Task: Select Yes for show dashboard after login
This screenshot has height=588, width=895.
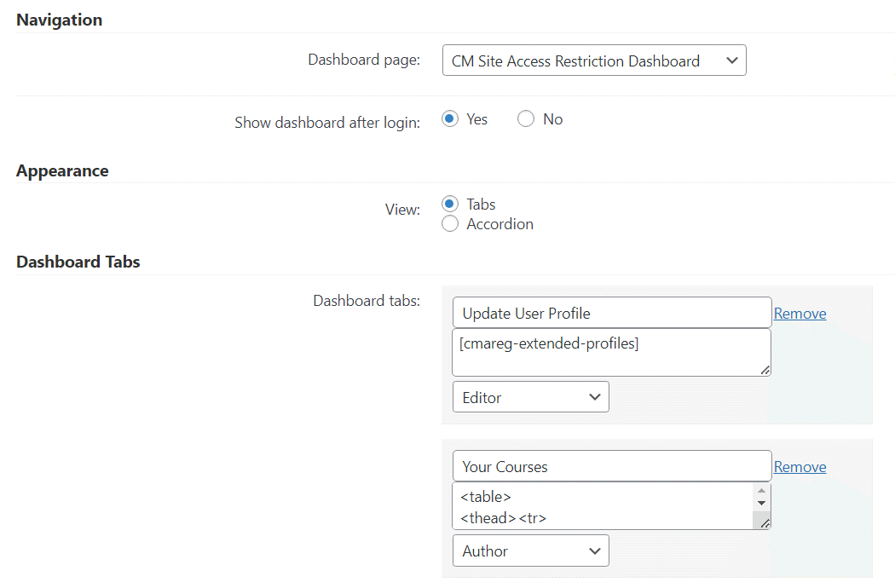Action: (x=450, y=119)
